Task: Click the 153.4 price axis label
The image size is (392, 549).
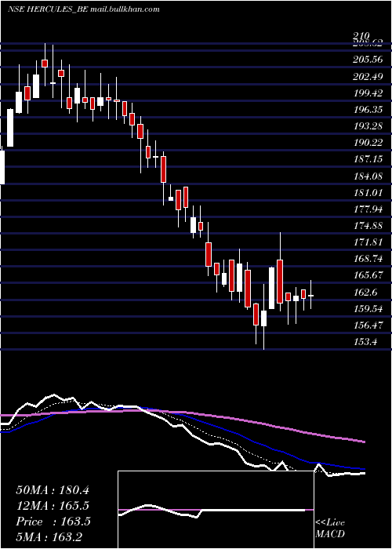Action: point(365,342)
